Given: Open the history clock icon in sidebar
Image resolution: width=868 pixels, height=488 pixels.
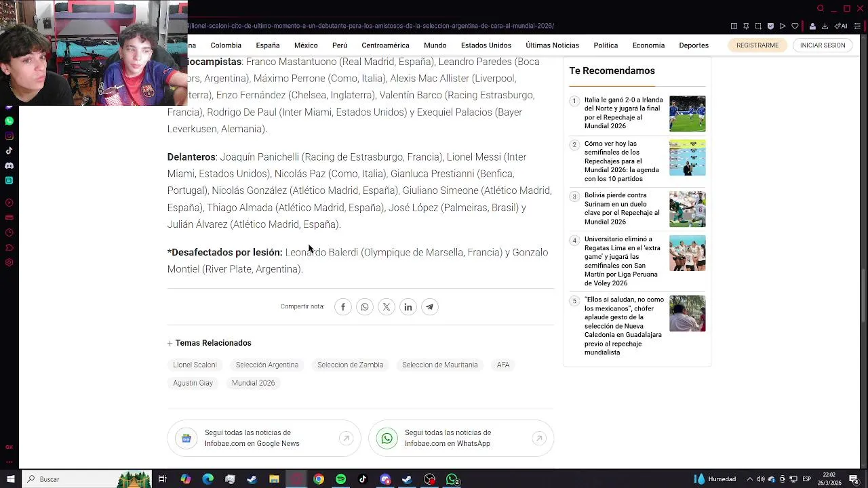Looking at the screenshot, I should (x=9, y=232).
